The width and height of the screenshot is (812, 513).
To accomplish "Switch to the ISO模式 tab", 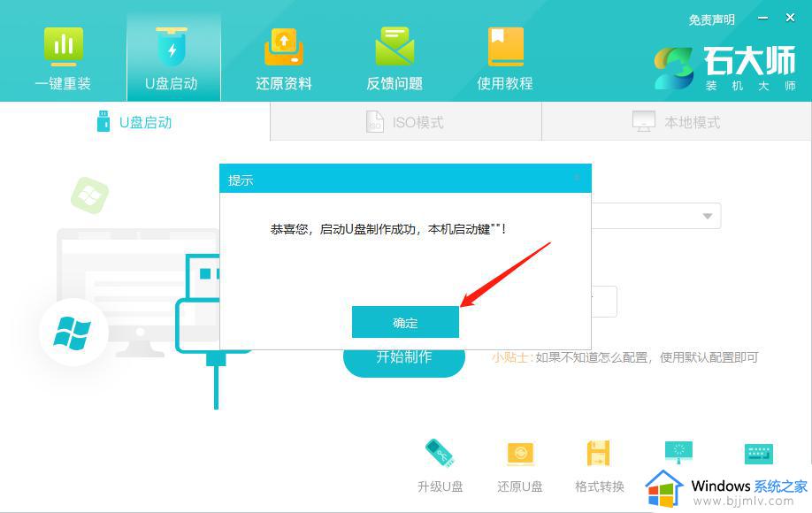I will click(x=405, y=122).
